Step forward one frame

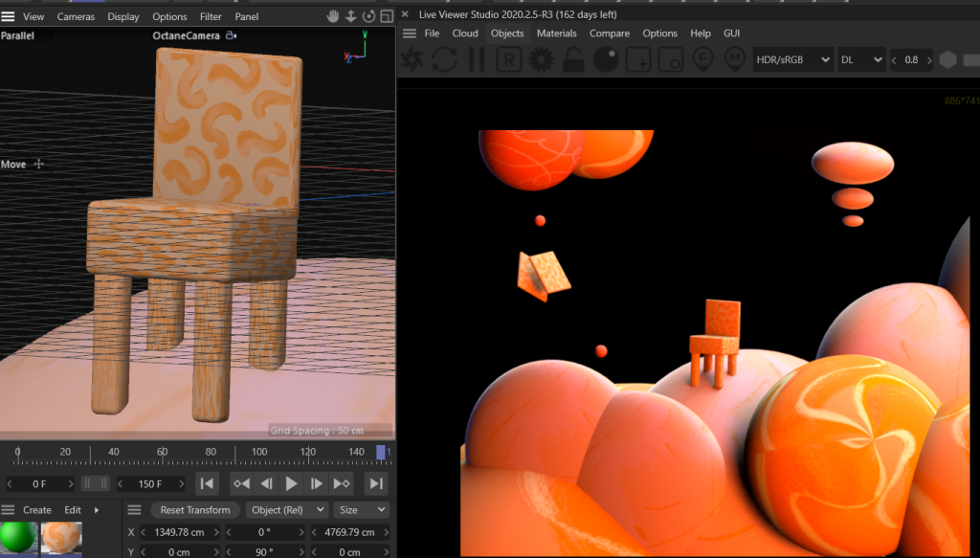(316, 483)
